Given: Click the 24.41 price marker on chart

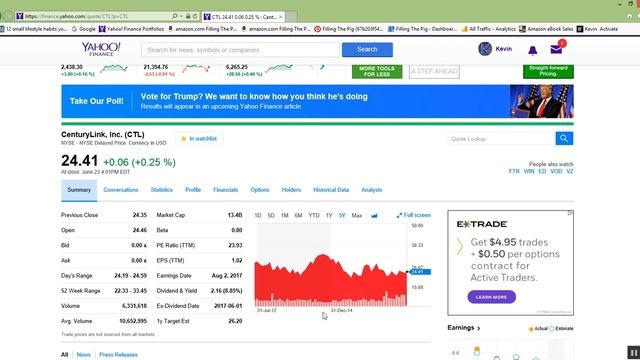Looking at the screenshot, I should click(x=420, y=272).
